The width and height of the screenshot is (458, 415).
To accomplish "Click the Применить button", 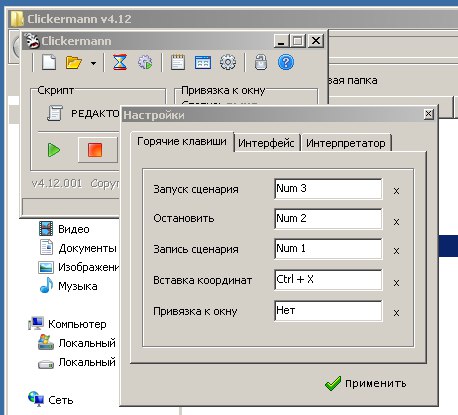I will (366, 384).
